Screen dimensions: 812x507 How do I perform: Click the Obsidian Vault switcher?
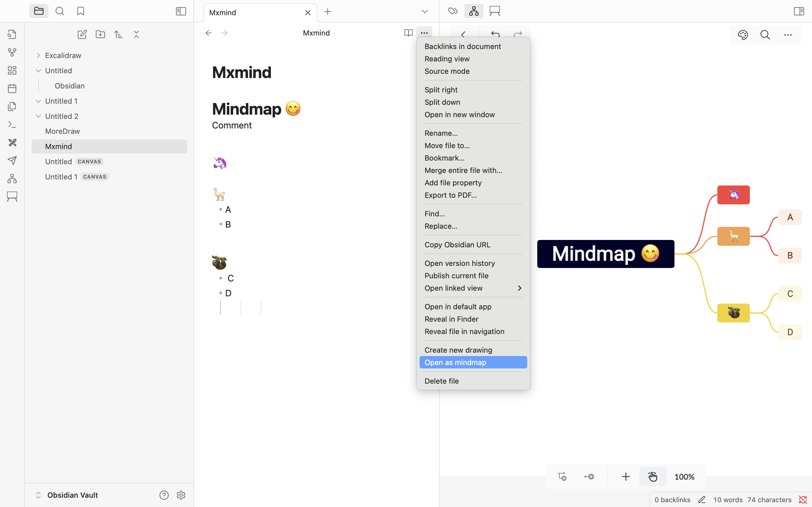coord(72,495)
